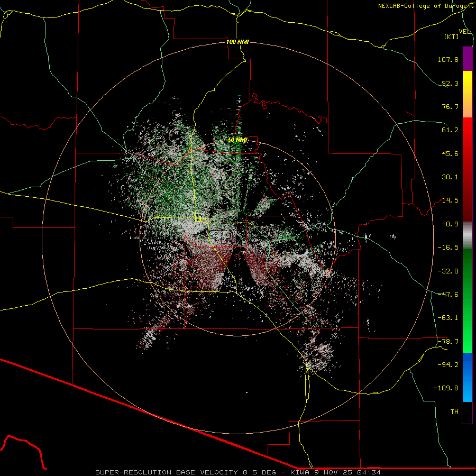Click the -94.2 legend value
The height and width of the screenshot is (476, 476).
(448, 365)
